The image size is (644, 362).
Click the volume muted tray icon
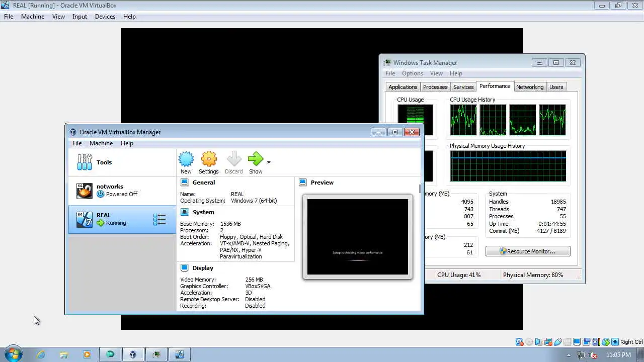(x=593, y=355)
